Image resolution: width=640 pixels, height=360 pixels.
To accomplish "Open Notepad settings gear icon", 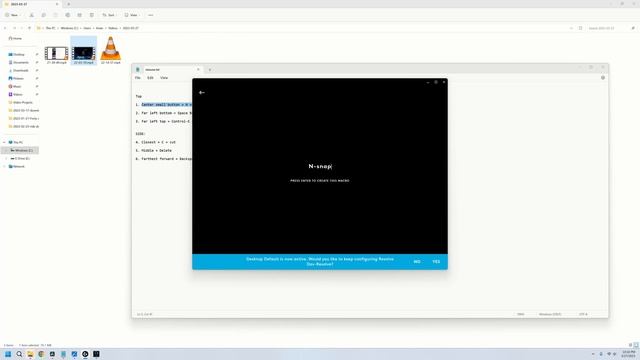I will pyautogui.click(x=603, y=78).
